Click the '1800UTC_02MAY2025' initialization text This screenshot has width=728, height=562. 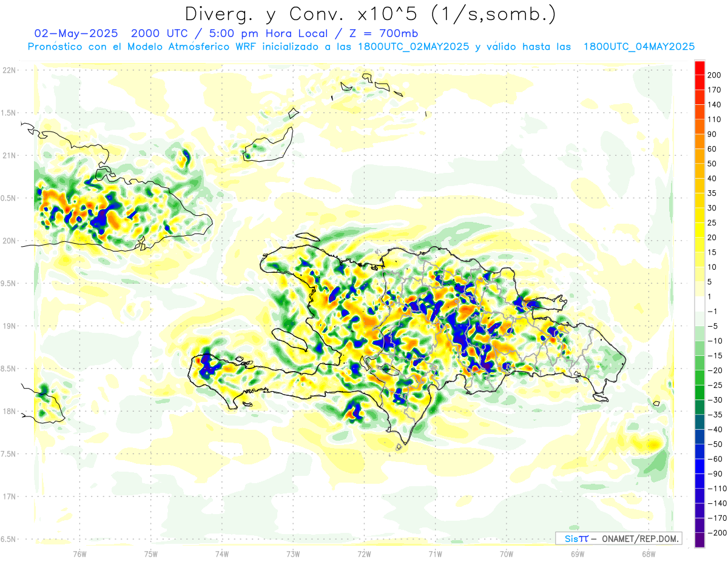[413, 47]
